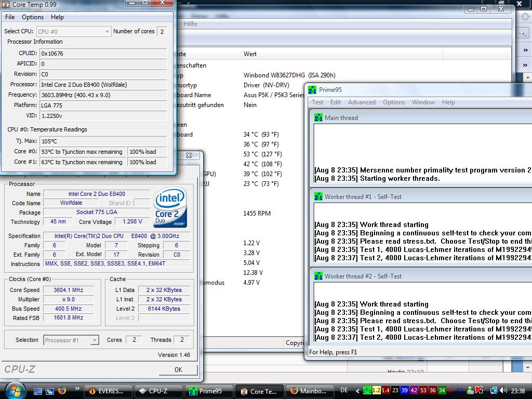This screenshot has height=399, width=532.
Task: Click the Core Voltage value 1.208 V
Action: coord(132,221)
